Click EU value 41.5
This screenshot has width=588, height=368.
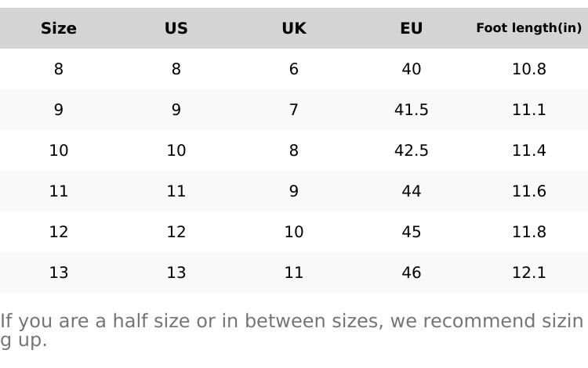[412, 110]
